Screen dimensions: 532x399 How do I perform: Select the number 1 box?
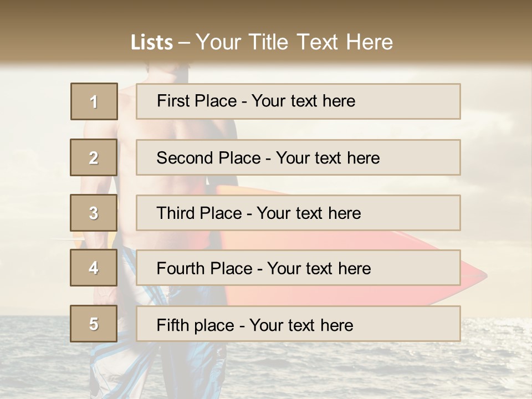point(94,101)
